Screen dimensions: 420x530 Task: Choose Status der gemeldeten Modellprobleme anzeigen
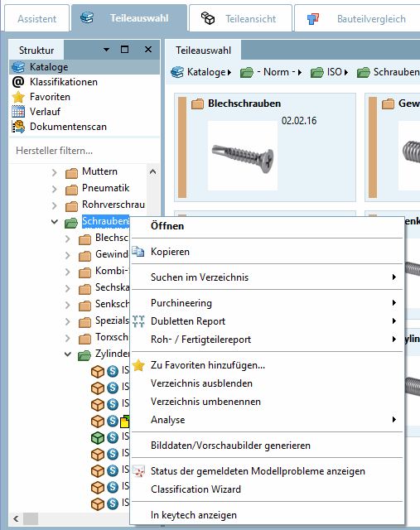pos(267,471)
